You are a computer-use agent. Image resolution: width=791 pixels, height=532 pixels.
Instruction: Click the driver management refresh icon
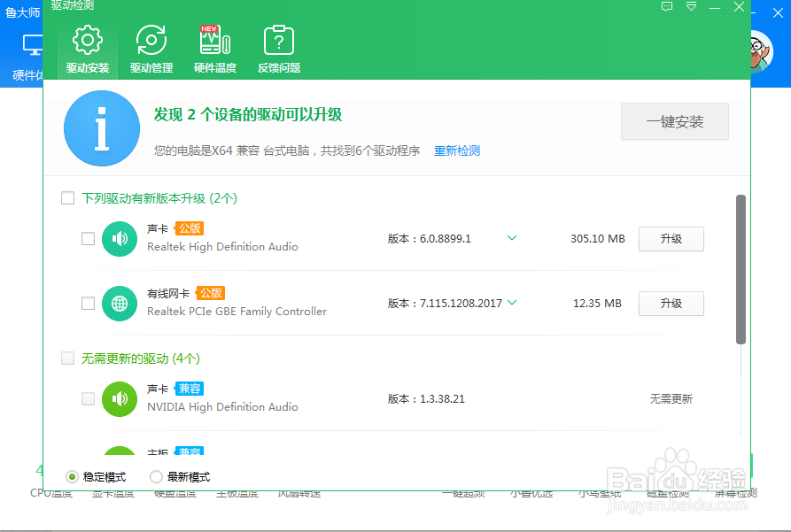(x=151, y=40)
